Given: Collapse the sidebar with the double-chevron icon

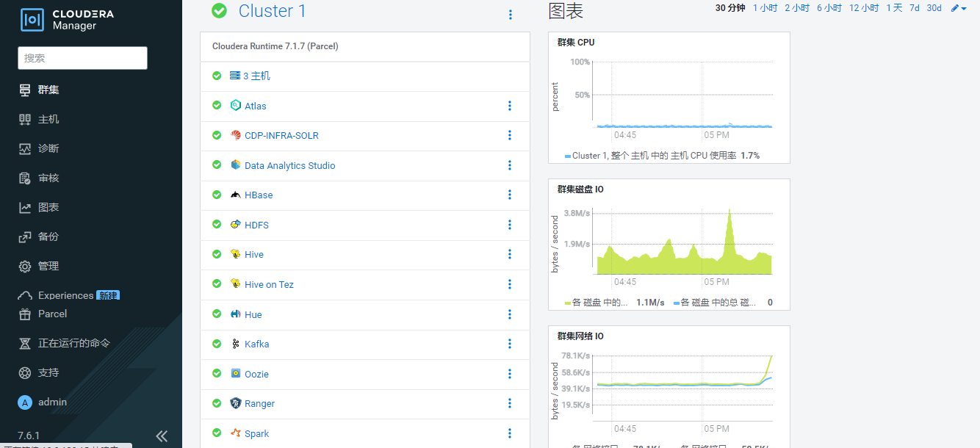Looking at the screenshot, I should [x=162, y=436].
